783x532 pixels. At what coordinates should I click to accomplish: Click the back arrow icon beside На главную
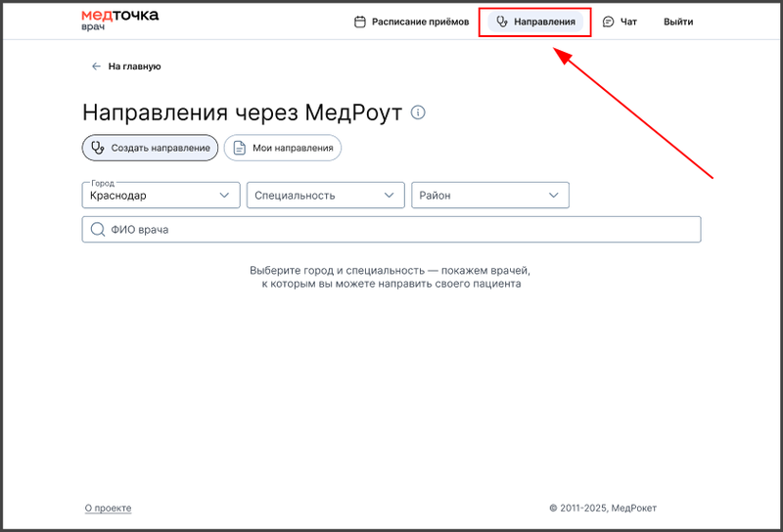(96, 66)
